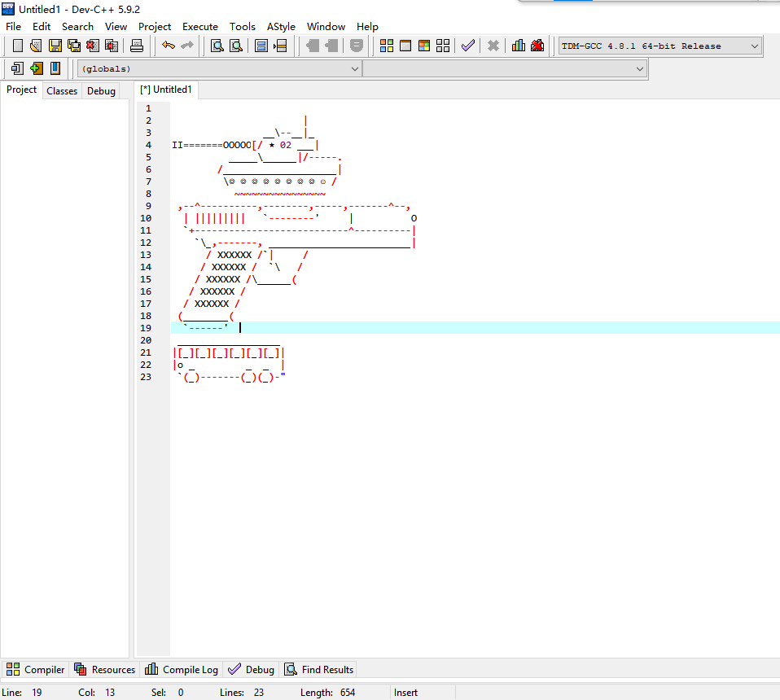780x700 pixels.
Task: Switch to the Classes panel tab
Action: tap(62, 91)
